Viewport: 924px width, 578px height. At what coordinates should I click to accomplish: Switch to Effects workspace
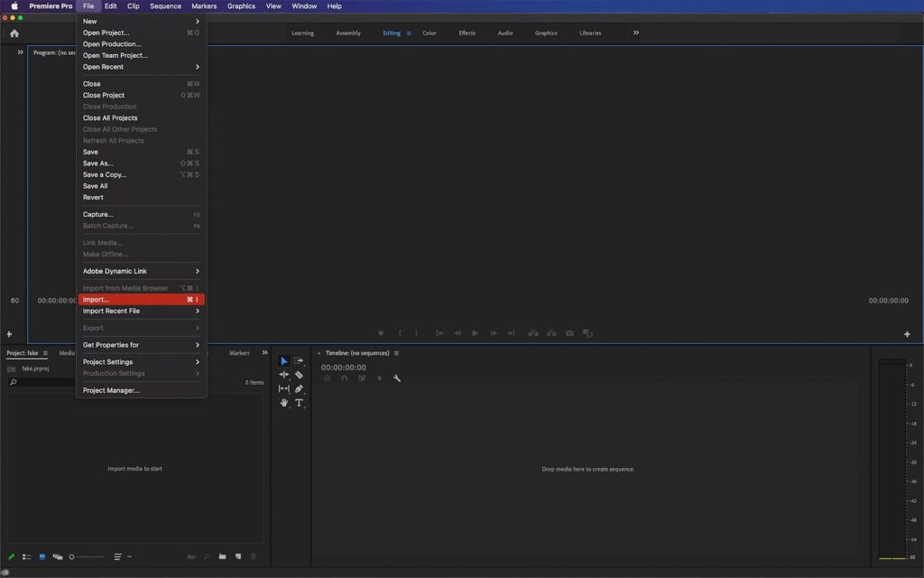(x=467, y=33)
